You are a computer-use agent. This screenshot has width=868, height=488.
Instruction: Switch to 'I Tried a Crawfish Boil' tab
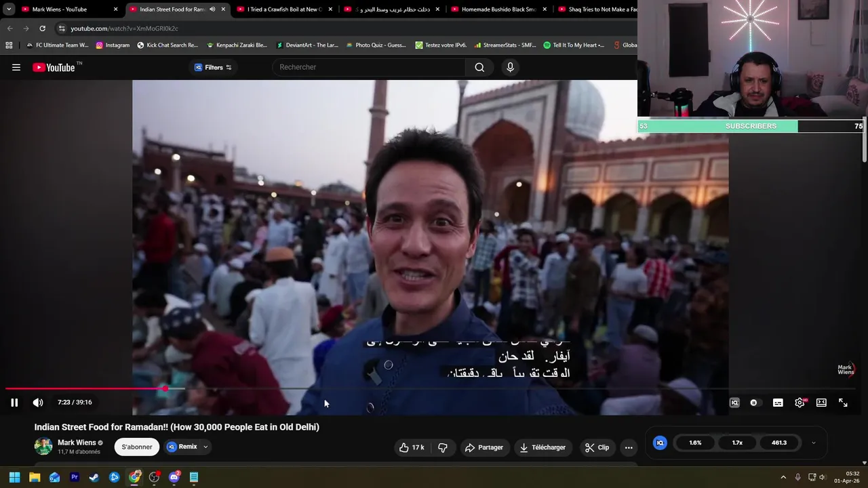(x=283, y=9)
